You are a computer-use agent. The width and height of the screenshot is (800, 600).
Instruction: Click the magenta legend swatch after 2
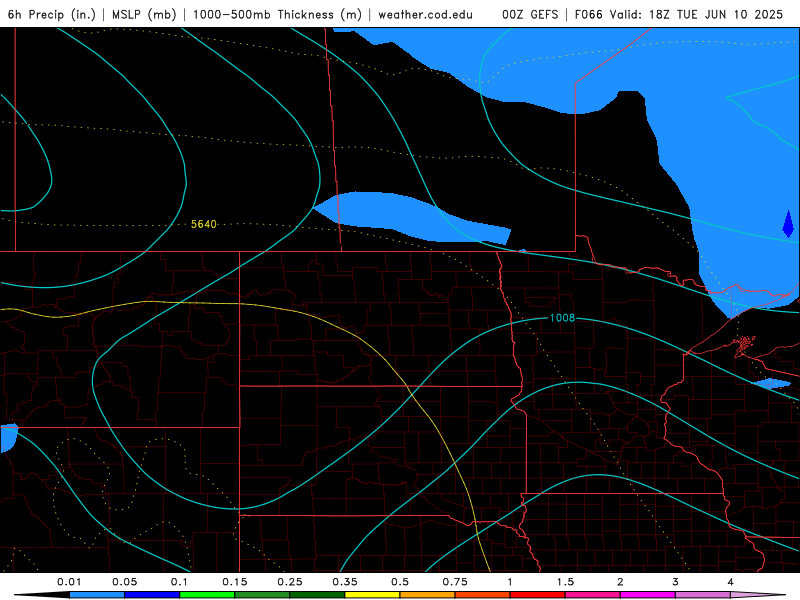click(648, 595)
